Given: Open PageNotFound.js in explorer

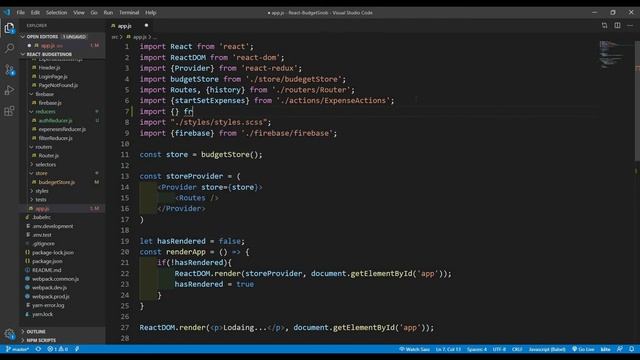Looking at the screenshot, I should pos(58,85).
